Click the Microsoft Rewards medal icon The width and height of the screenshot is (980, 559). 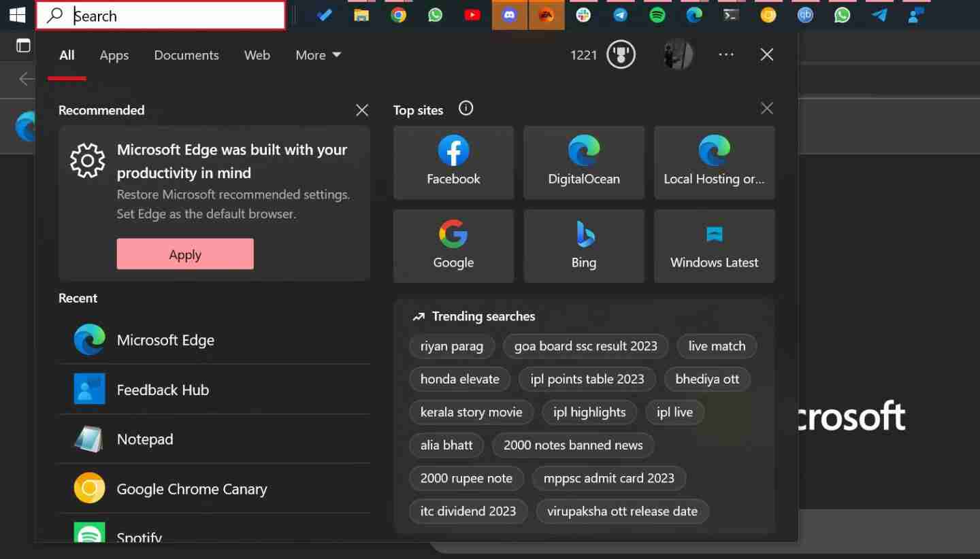tap(620, 54)
